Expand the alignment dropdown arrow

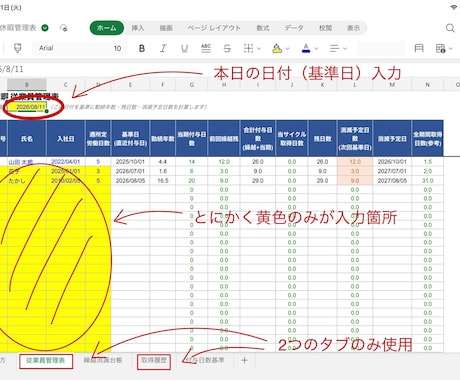(x=345, y=49)
